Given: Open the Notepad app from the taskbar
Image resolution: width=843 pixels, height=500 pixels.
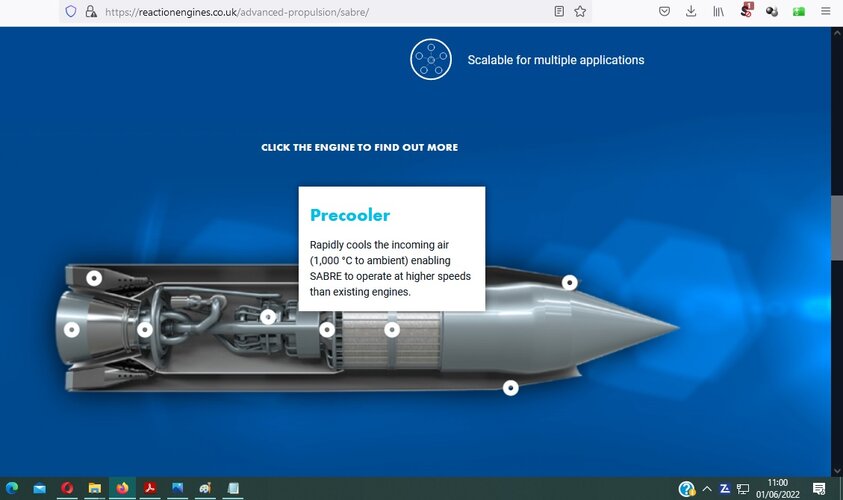Looking at the screenshot, I should tap(233, 488).
